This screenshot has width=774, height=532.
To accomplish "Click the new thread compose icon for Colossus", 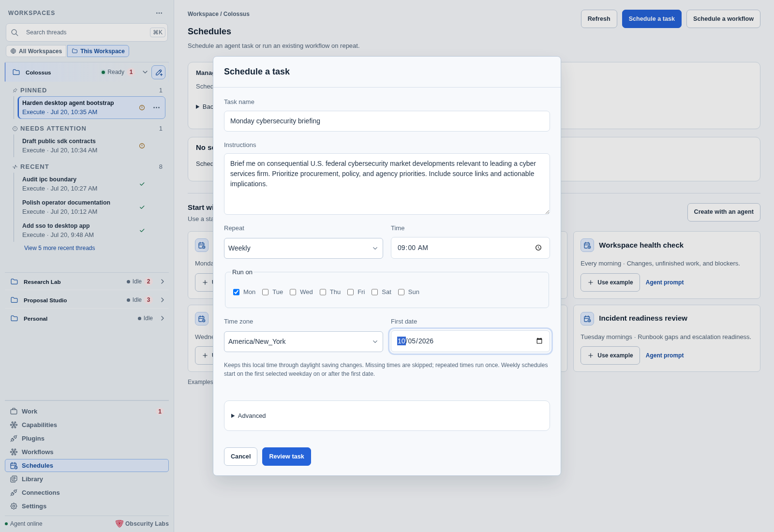I will click(x=158, y=72).
